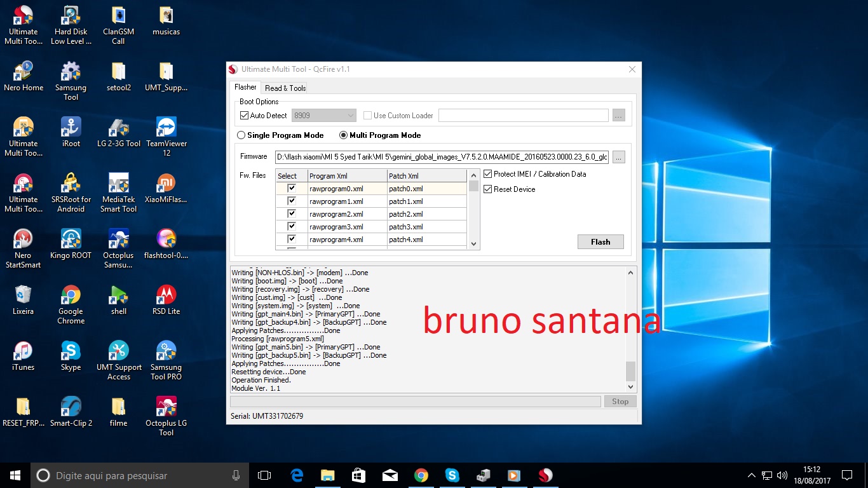Launch XiaoMiFlash desktop shortcut
The image size is (868, 488).
pos(166,189)
